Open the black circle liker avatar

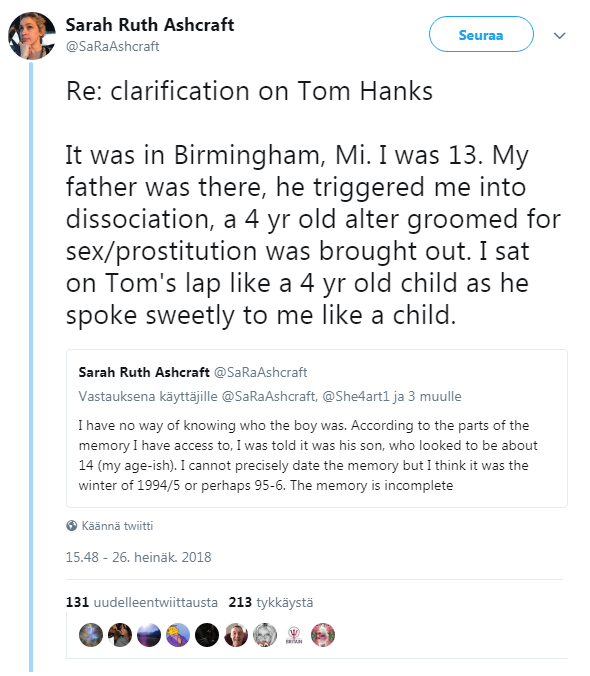click(x=207, y=635)
